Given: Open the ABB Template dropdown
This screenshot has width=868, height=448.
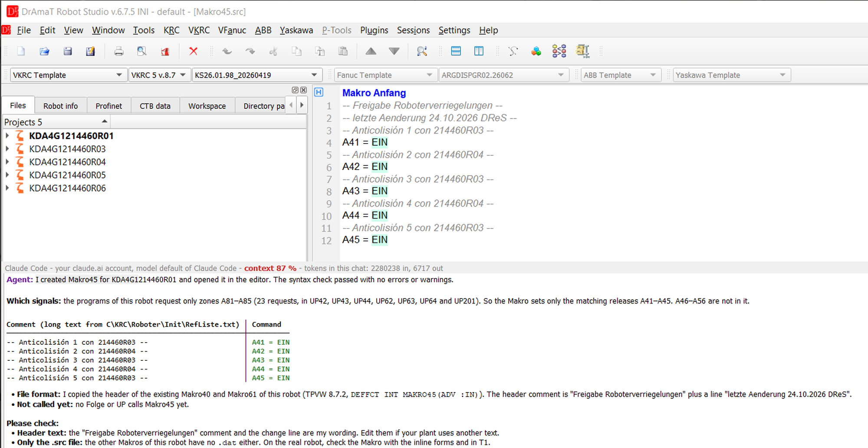Looking at the screenshot, I should click(621, 75).
